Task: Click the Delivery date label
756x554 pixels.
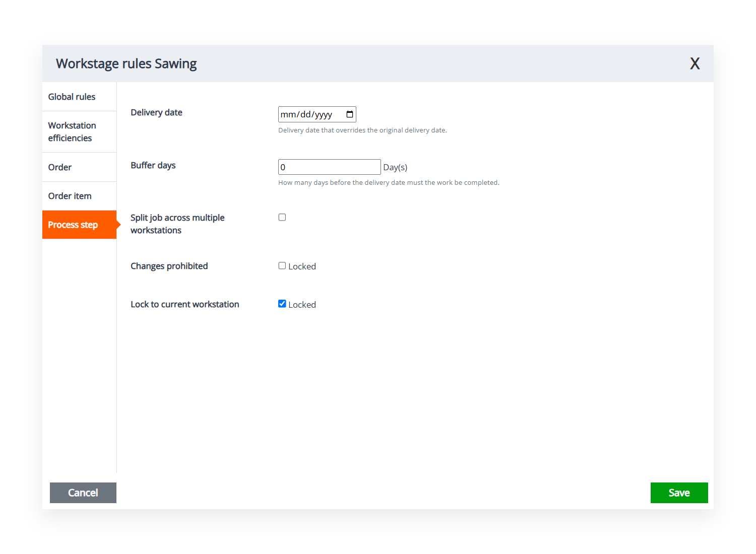Action: [x=156, y=112]
